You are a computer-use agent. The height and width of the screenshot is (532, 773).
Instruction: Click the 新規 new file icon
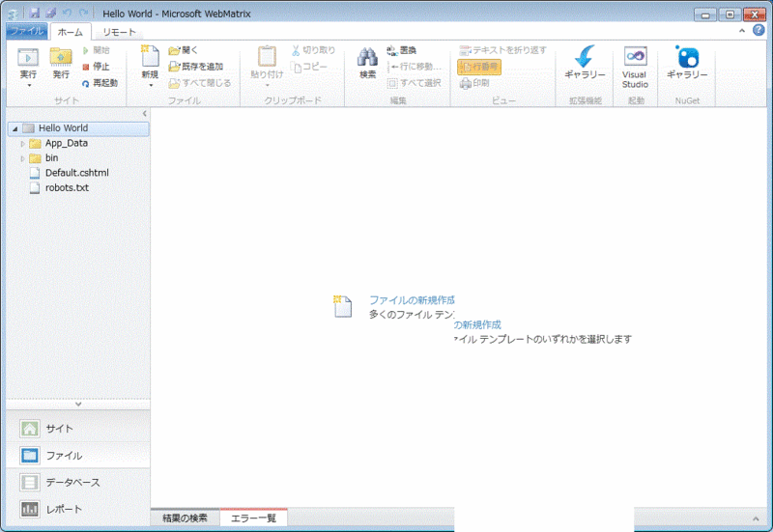pos(150,57)
